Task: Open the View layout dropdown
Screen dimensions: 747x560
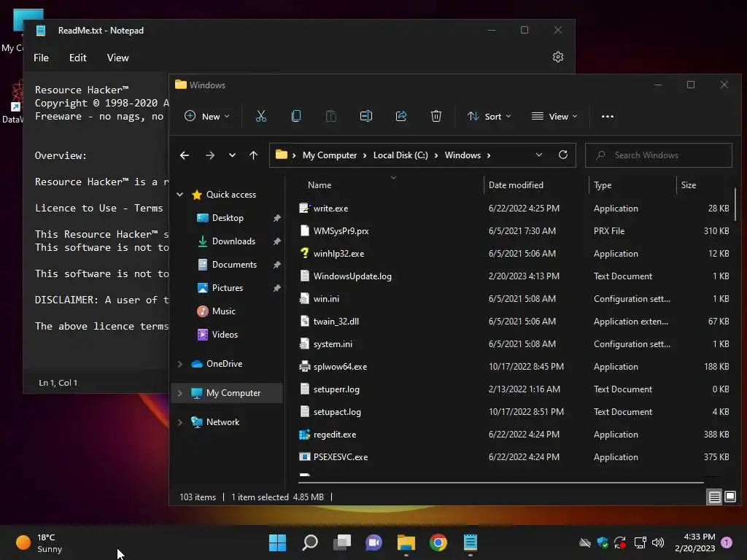Action: (554, 116)
